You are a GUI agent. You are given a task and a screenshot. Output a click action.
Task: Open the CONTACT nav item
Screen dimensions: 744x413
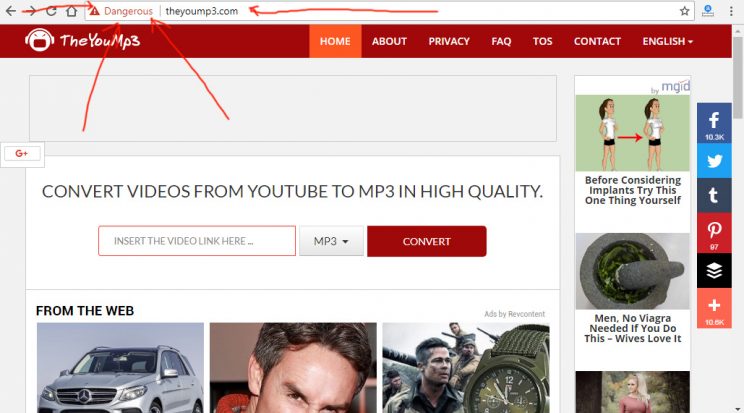[x=597, y=41]
